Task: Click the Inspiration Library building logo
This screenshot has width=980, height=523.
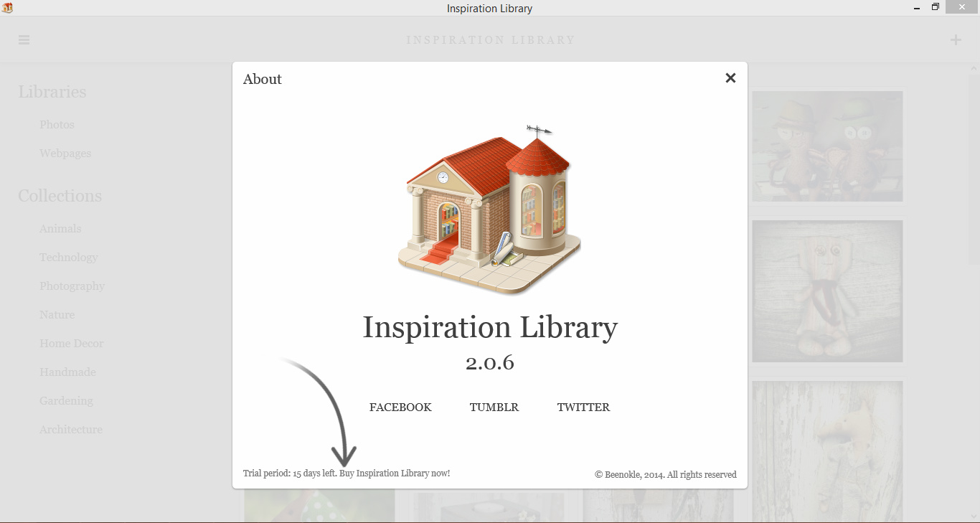Action: (x=490, y=209)
